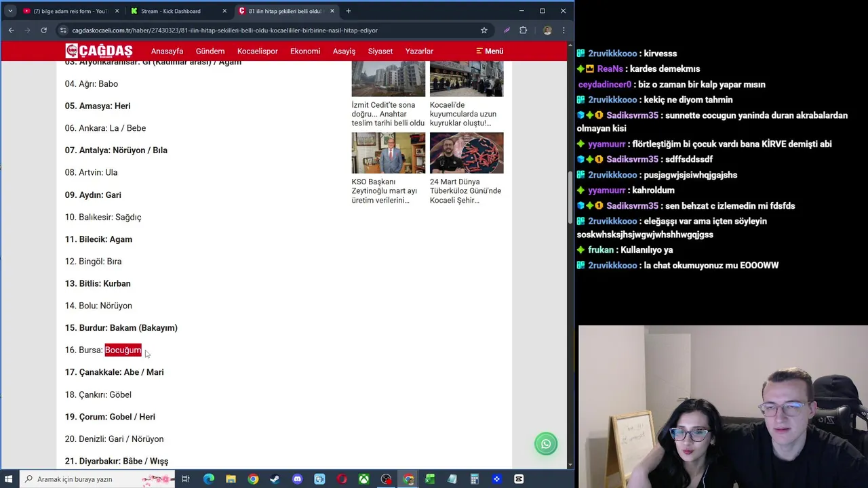Expand the hamburger Menü button
This screenshot has width=868, height=488.
pyautogui.click(x=490, y=51)
